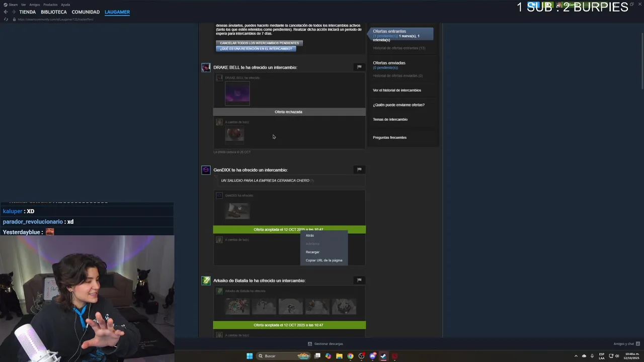The height and width of the screenshot is (362, 644).
Task: Open Discord from the taskbar
Action: tap(373, 356)
